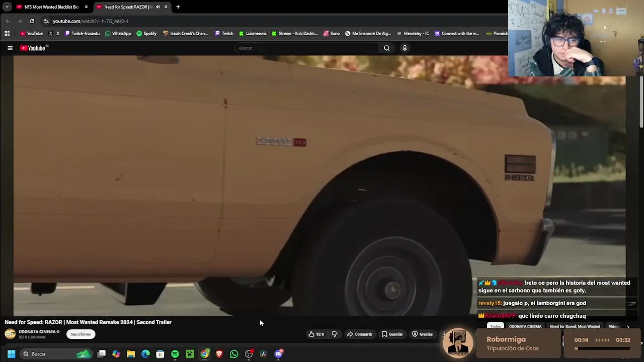
Task: Reload the current page
Action: pyautogui.click(x=32, y=21)
